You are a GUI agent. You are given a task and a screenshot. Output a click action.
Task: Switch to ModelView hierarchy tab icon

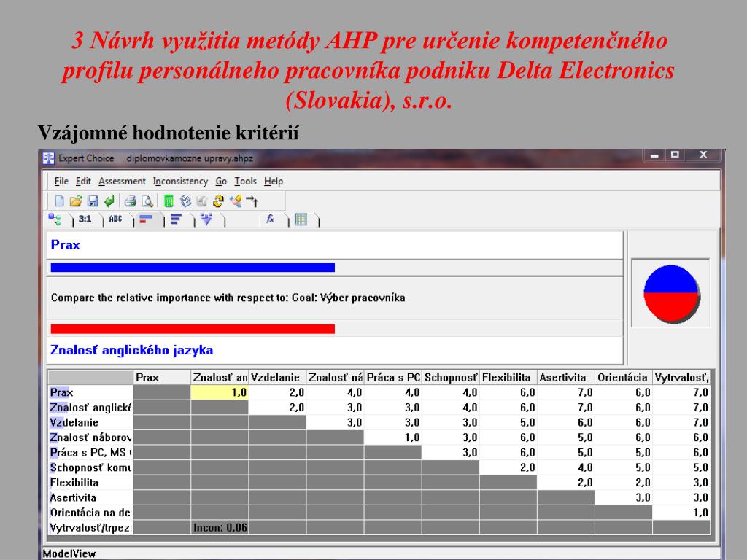click(x=55, y=219)
